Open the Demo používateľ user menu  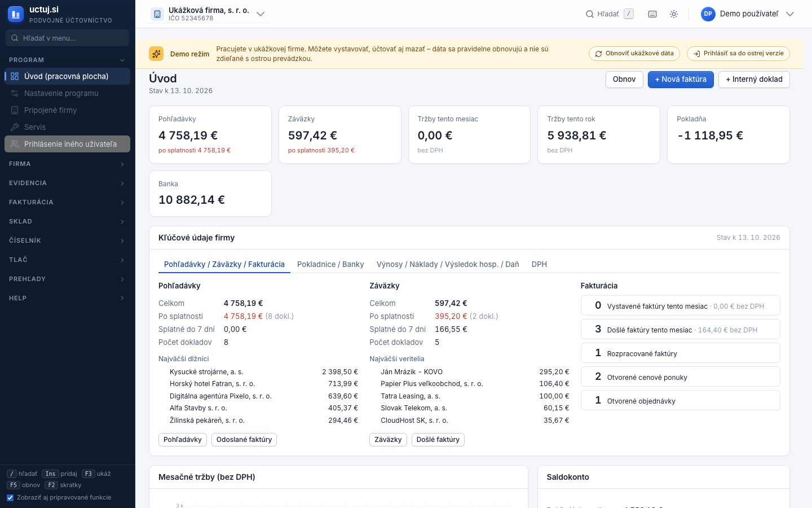click(x=748, y=14)
